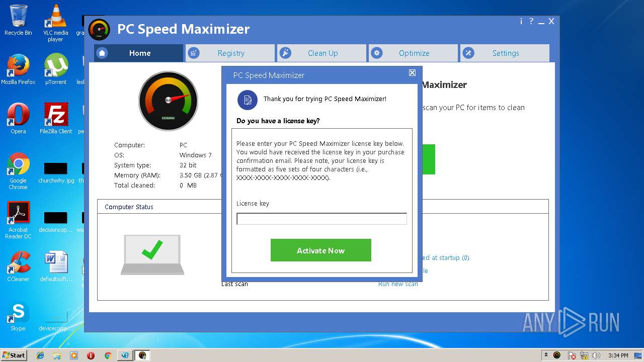Screen dimensions: 644x362
Task: Open Mozilla Firefox desktop icon
Action: pyautogui.click(x=18, y=69)
